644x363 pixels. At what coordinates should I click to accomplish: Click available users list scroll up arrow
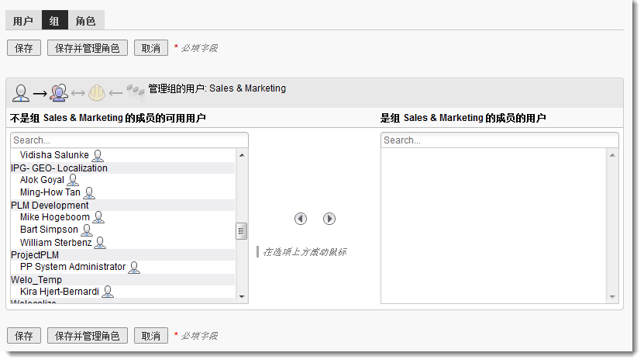(x=242, y=155)
